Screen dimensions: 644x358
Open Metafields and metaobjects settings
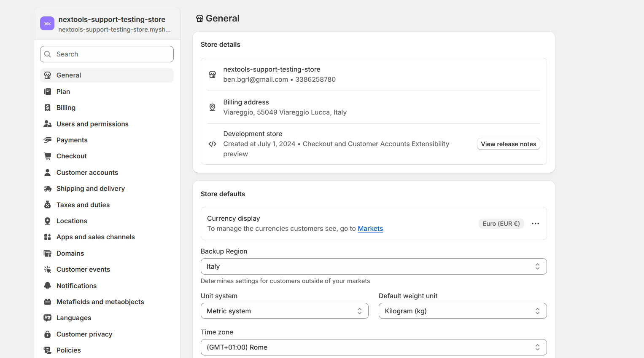tap(100, 302)
